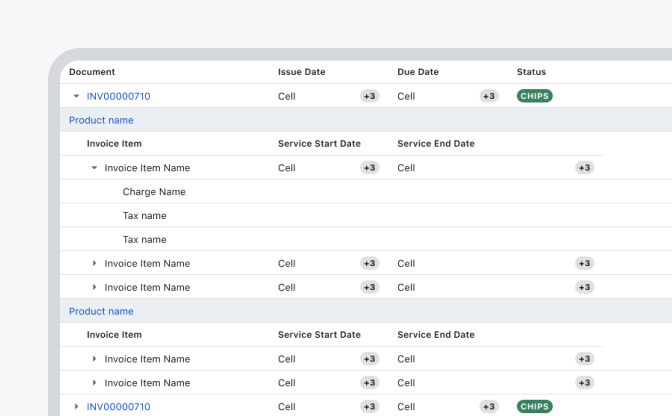Collapse the expanded Invoice Item Name row
The width and height of the screenshot is (672, 416).
[x=95, y=168]
